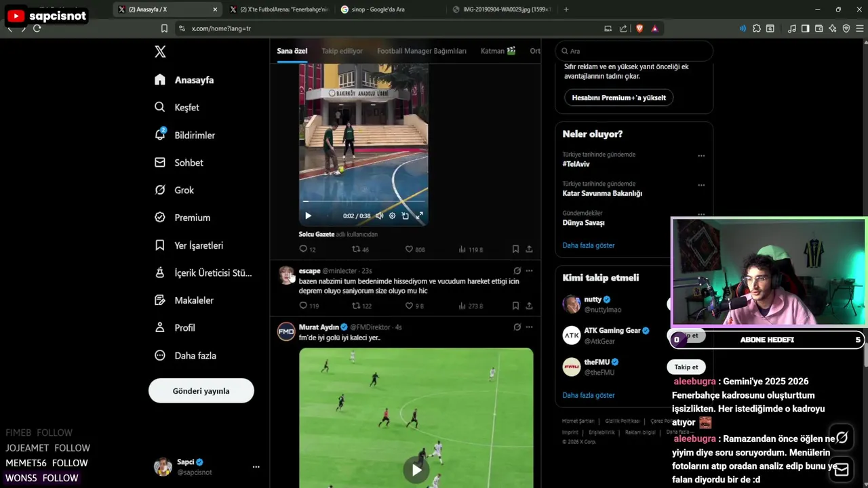Open Keşfet search page in sidebar
Image resolution: width=868 pixels, height=488 pixels.
[x=177, y=107]
